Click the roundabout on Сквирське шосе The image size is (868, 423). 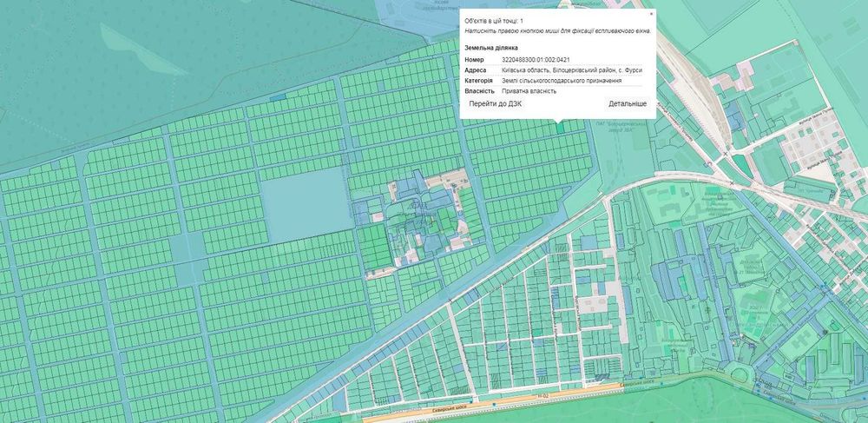pos(740,375)
